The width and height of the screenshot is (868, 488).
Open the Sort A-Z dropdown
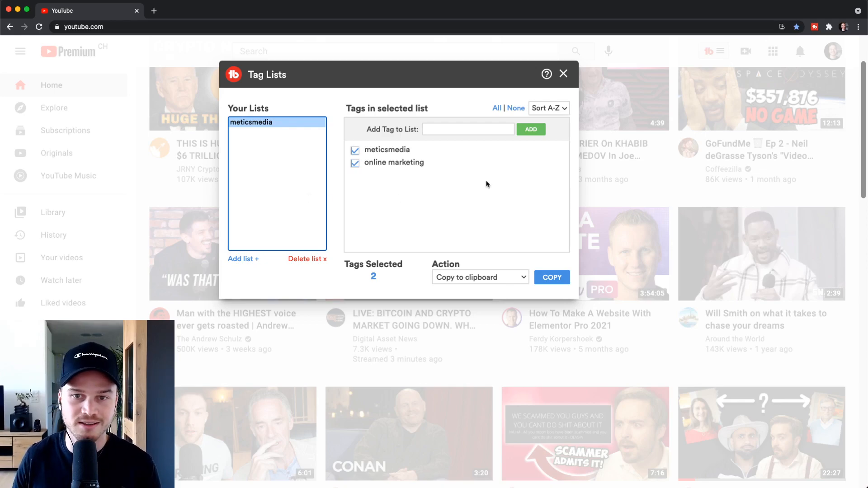click(549, 108)
